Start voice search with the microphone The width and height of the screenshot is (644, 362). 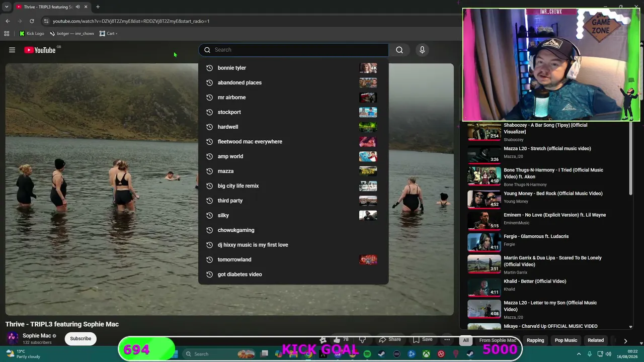point(422,50)
